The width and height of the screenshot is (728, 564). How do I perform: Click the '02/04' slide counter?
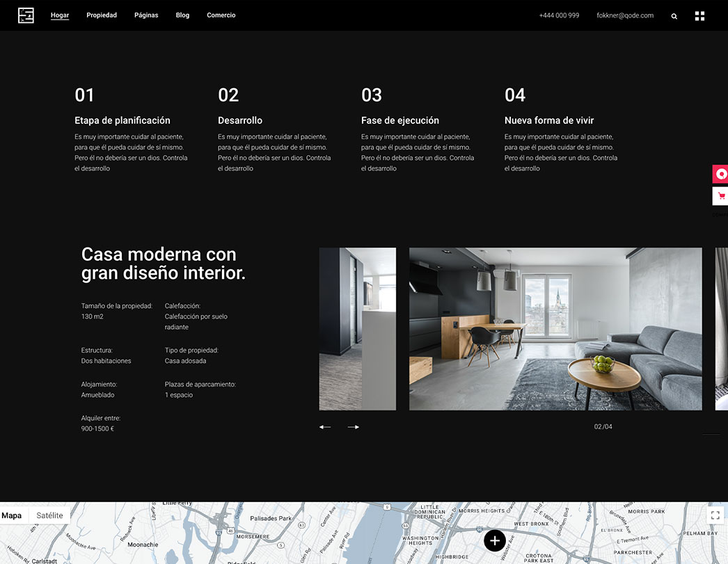pos(603,427)
